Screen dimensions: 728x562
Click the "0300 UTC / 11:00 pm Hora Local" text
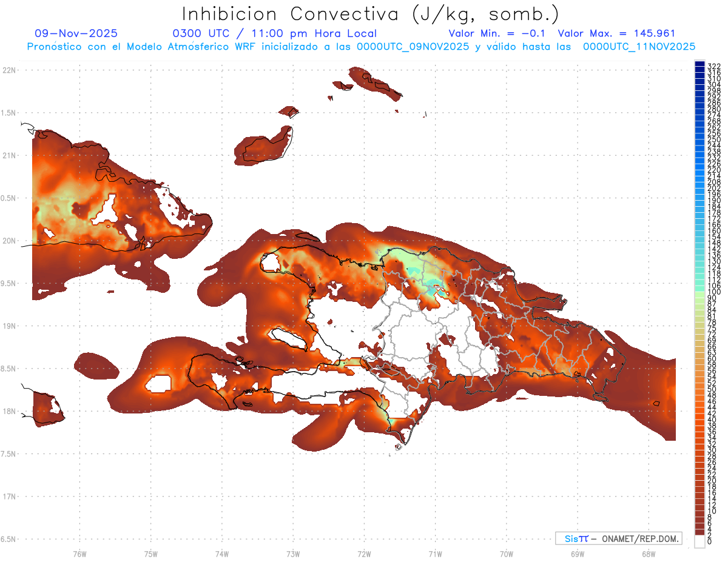tap(275, 33)
